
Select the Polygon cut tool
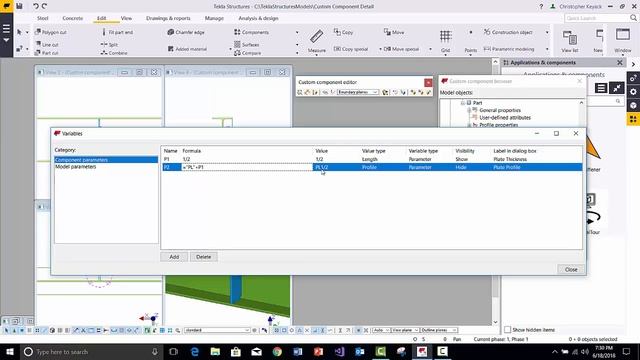pyautogui.click(x=51, y=32)
